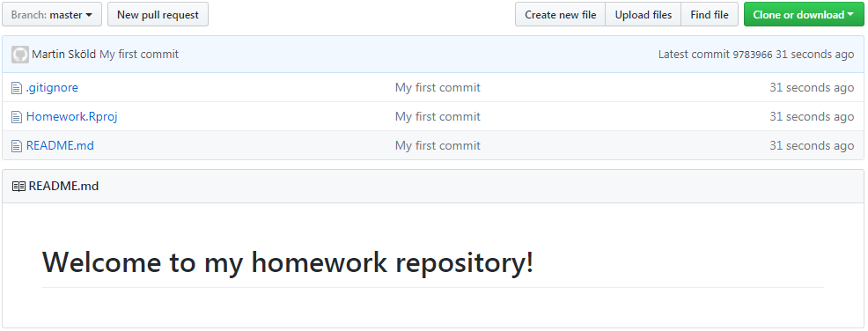Click the file icon beside .gitignore
Image resolution: width=868 pixels, height=331 pixels.
(17, 88)
